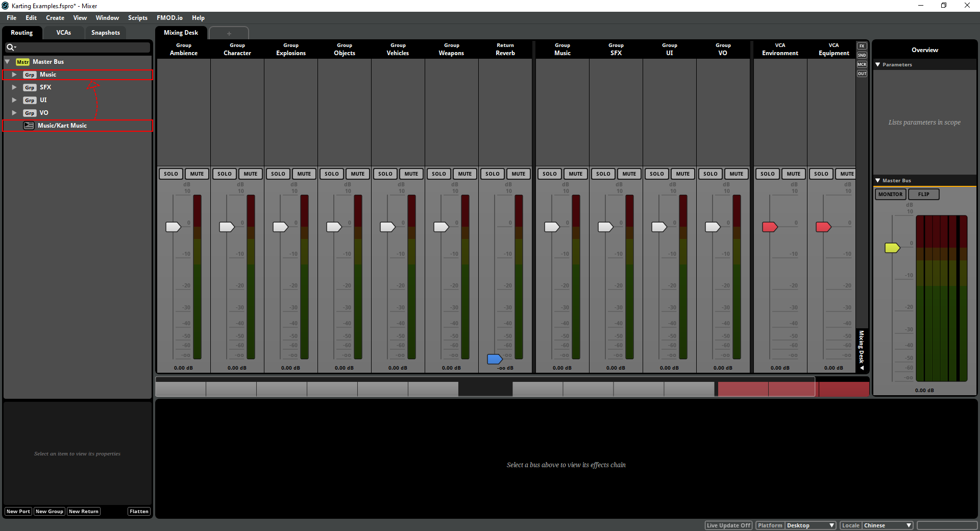Open the Platform Desktop dropdown
Image resolution: width=980 pixels, height=531 pixels.
[811, 525]
